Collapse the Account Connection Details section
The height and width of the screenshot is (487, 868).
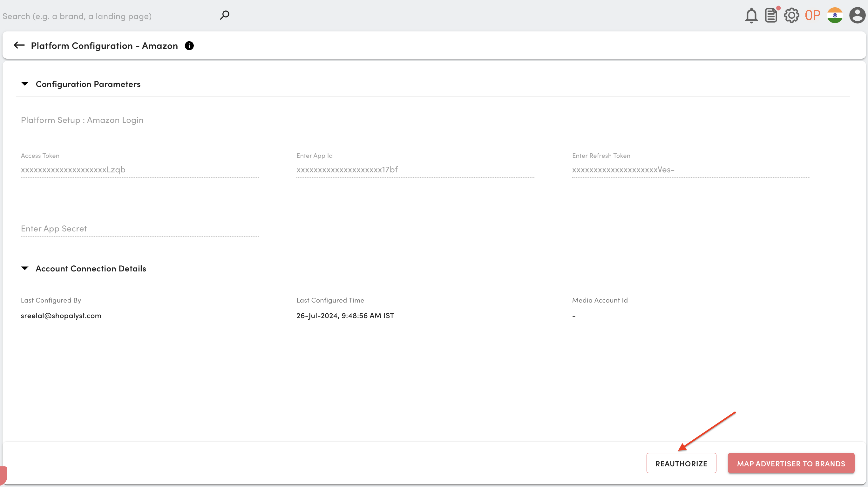click(x=25, y=269)
